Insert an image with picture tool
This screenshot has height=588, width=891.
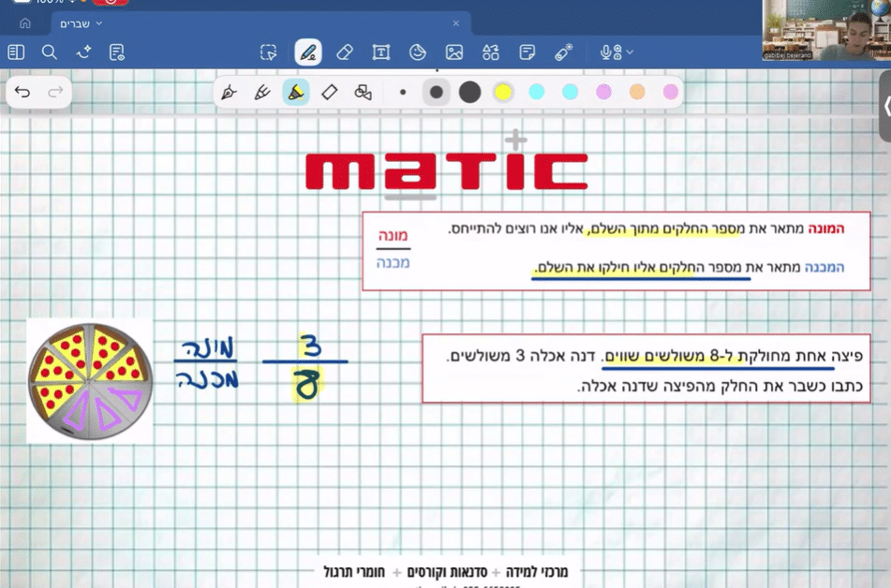tap(454, 52)
